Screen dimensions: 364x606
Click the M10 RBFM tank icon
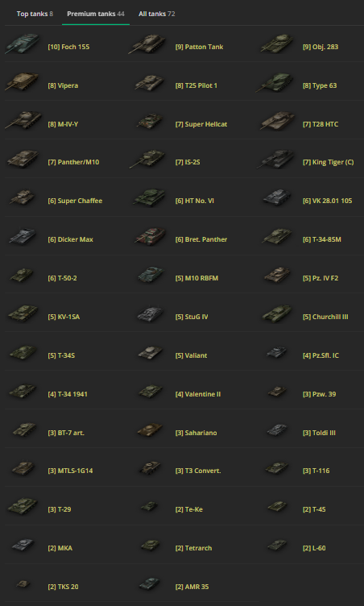pos(151,275)
